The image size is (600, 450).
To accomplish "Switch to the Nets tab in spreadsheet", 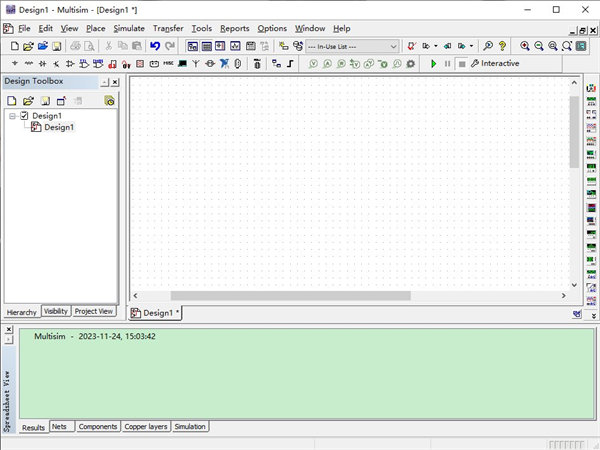I will coord(61,426).
